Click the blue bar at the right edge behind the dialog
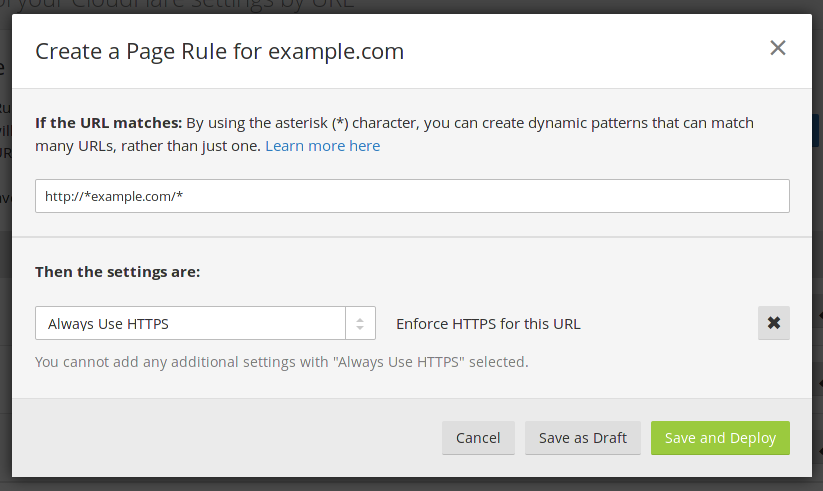 pos(817,130)
